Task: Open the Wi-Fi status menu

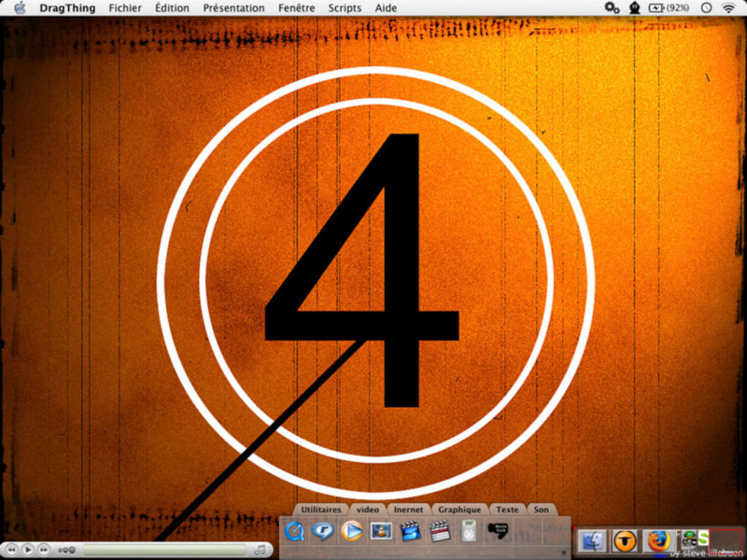Action: point(728,7)
